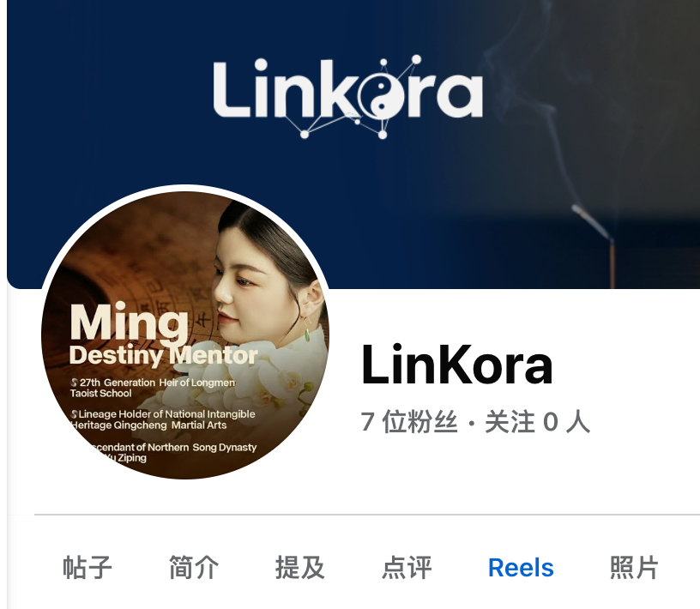The image size is (700, 609).
Task: Click the Ming Destiny Mentor text in avatar
Action: click(x=163, y=334)
